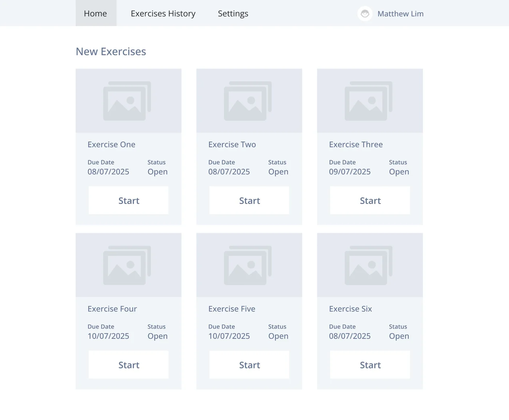Click the Exercise One image placeholder
The width and height of the screenshot is (509, 420).
129,101
